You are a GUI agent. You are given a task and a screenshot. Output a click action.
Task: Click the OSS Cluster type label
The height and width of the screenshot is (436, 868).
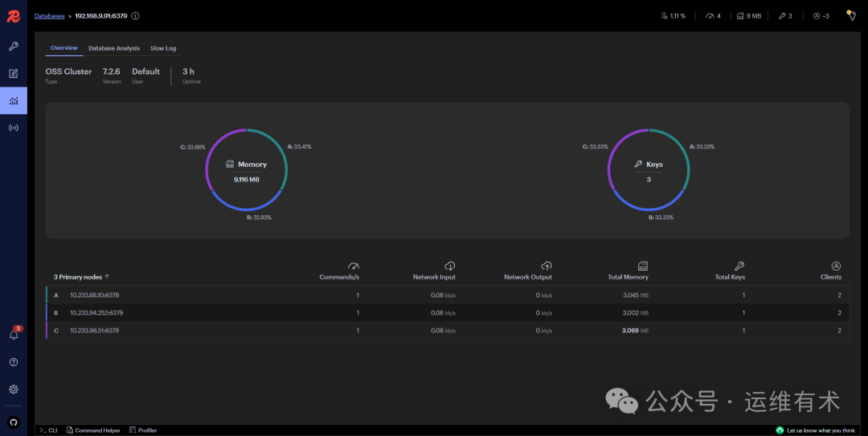click(68, 71)
